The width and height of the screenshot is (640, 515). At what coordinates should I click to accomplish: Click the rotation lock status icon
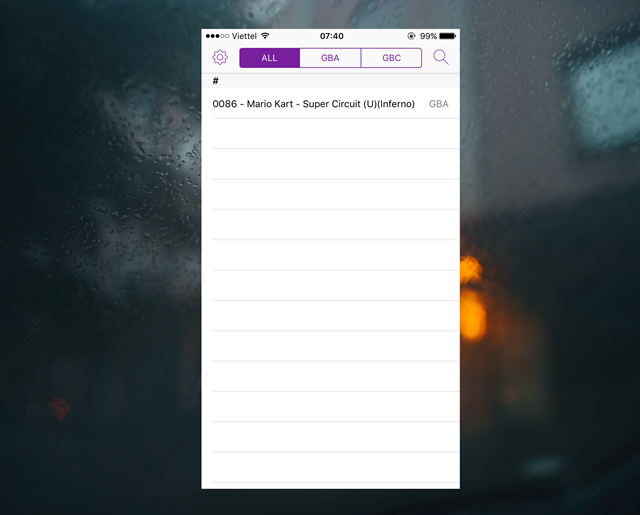pyautogui.click(x=410, y=36)
